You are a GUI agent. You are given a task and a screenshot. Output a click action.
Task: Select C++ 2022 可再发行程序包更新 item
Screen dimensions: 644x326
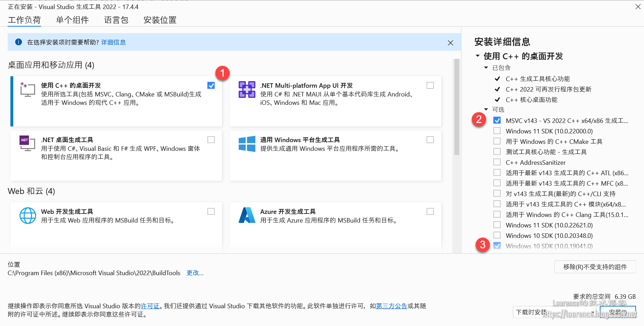pyautogui.click(x=549, y=89)
